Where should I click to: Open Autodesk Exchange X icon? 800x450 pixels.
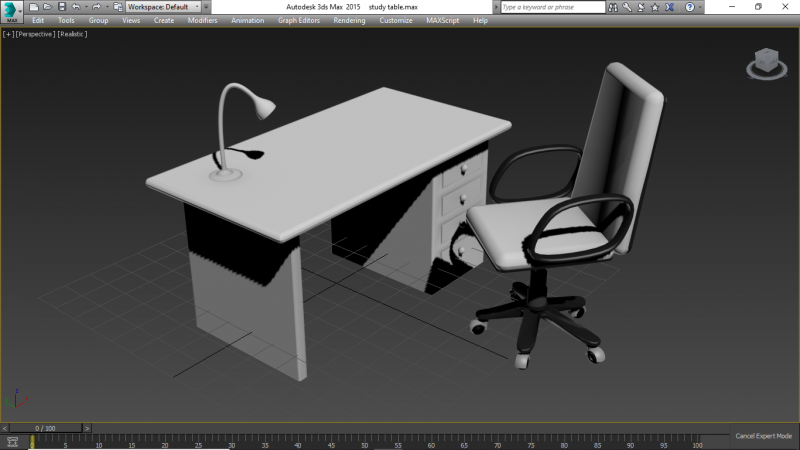[x=669, y=7]
